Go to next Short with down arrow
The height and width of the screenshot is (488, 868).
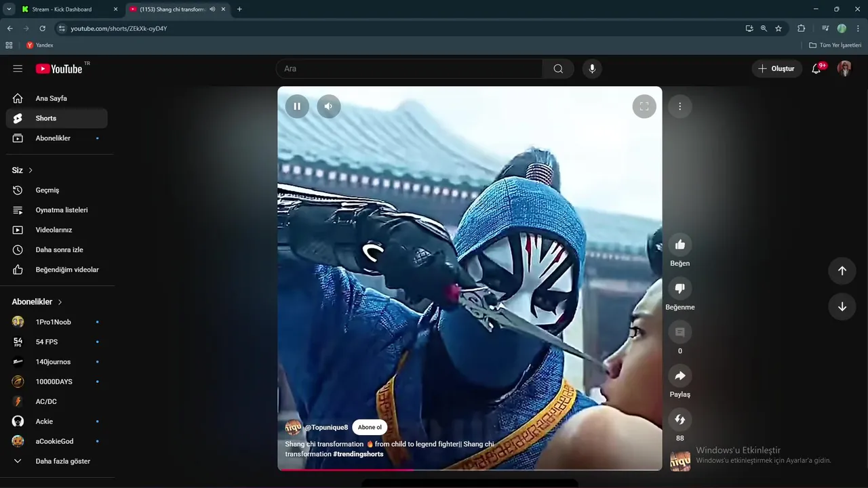click(842, 306)
